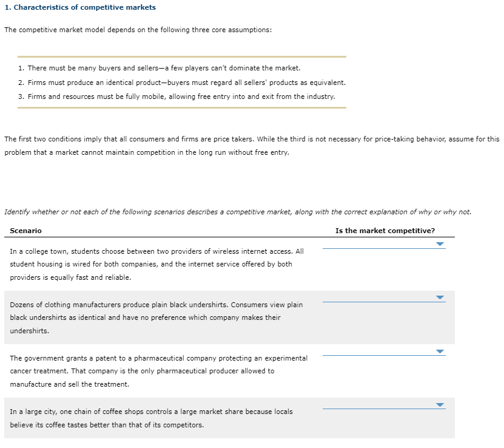Click the blue arrow icon for the coffee chain row
Viewport: 504px width, 448px height.
coord(439,404)
